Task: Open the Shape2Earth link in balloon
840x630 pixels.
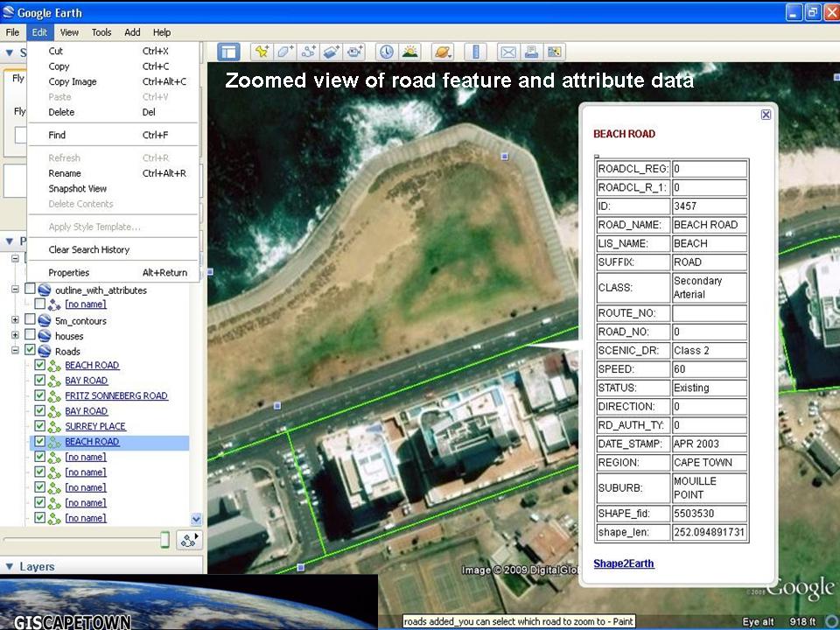Action: point(623,563)
